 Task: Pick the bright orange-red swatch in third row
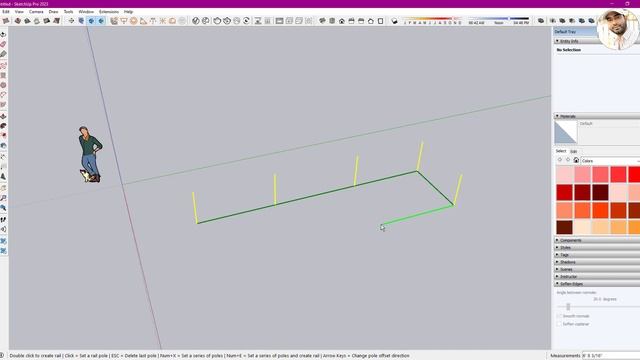point(600,210)
